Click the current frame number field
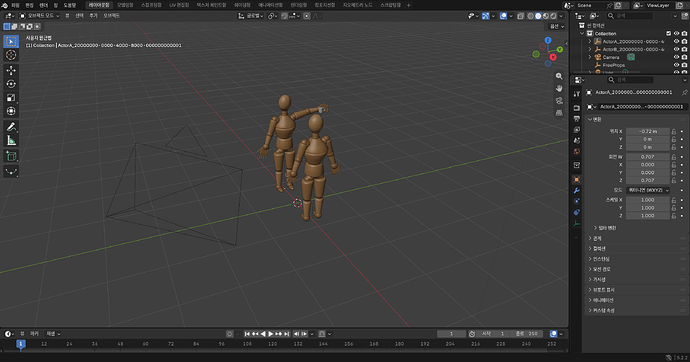The height and width of the screenshot is (362, 690). coord(451,334)
